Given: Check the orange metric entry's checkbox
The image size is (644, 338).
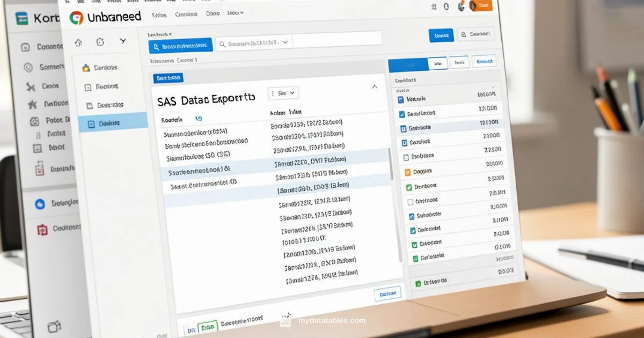Looking at the screenshot, I should point(407,172).
